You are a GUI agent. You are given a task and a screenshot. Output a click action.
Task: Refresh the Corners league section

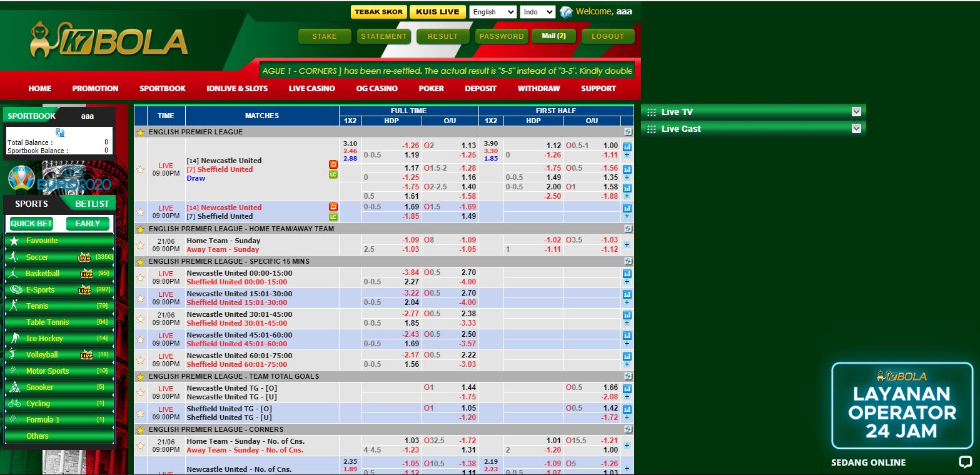point(628,429)
